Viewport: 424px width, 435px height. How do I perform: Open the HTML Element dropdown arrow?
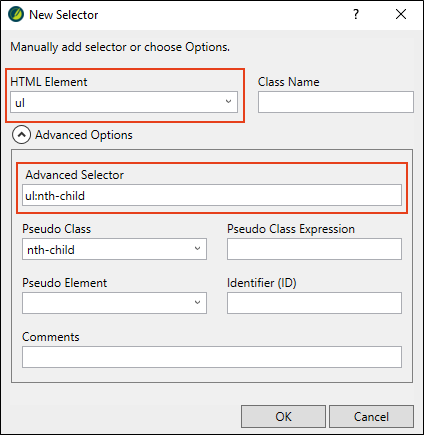228,102
